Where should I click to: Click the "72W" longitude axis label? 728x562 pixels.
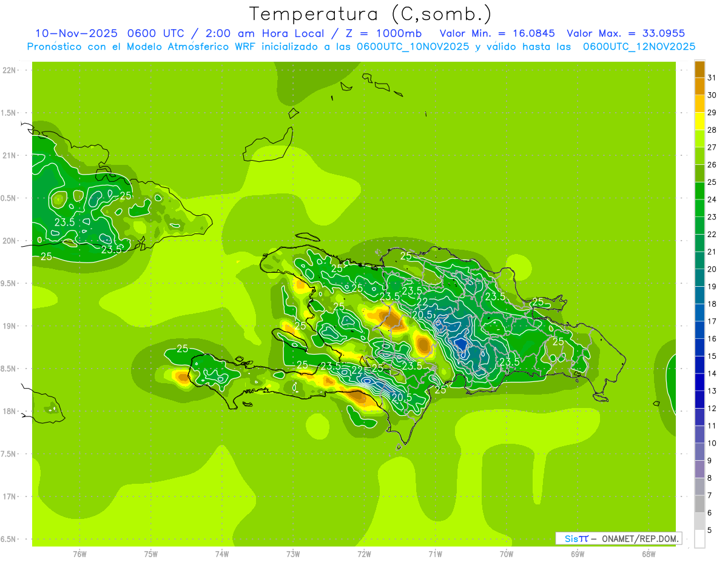364,554
